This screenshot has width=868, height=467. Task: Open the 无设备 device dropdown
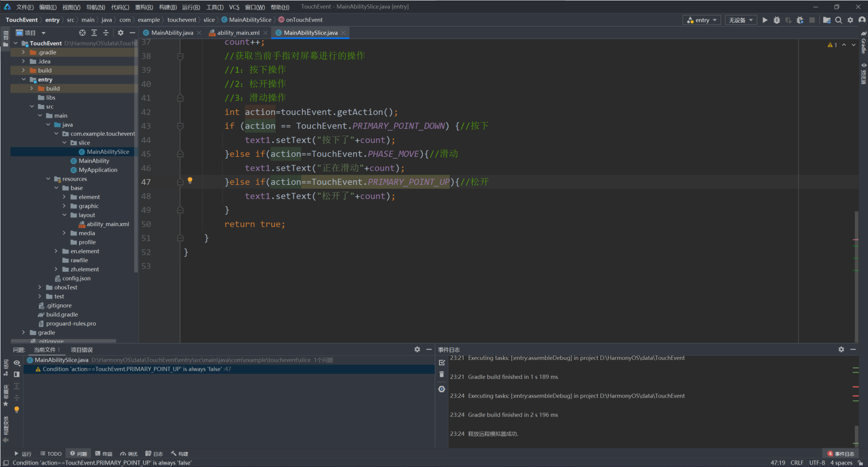(741, 20)
